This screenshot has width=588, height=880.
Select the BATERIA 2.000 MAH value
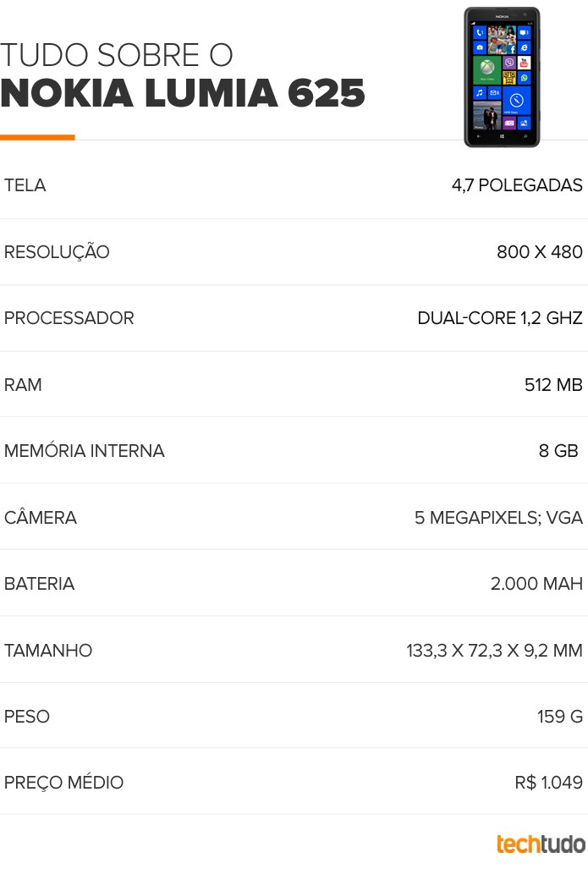(x=536, y=584)
